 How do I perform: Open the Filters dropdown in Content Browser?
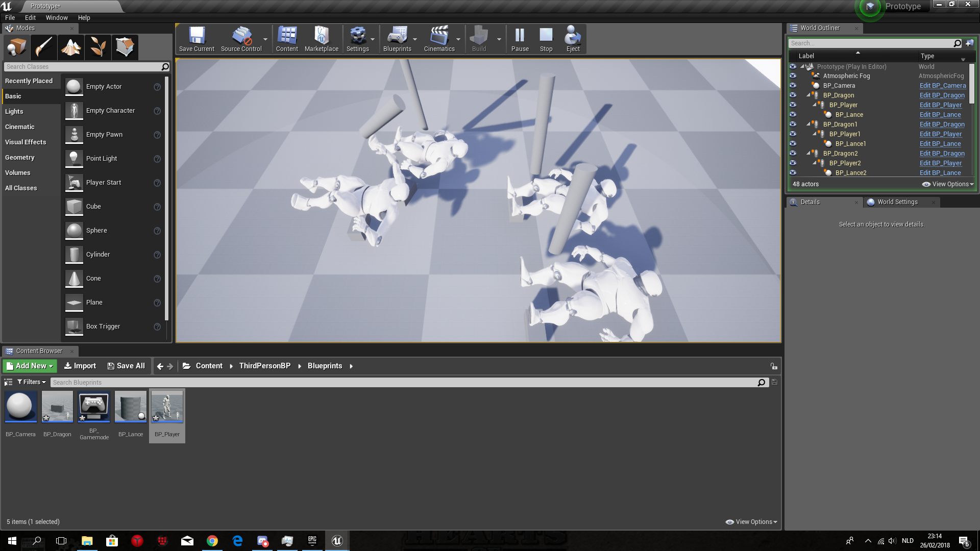(32, 382)
